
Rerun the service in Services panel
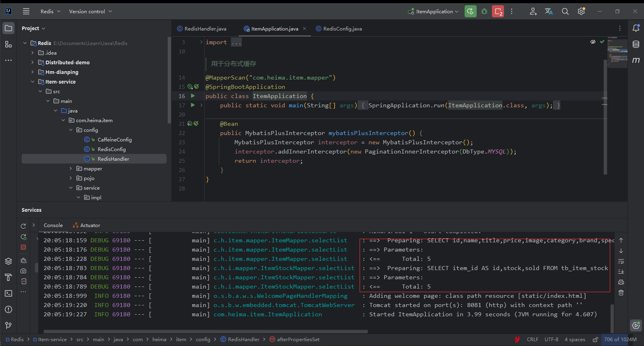pos(23,226)
